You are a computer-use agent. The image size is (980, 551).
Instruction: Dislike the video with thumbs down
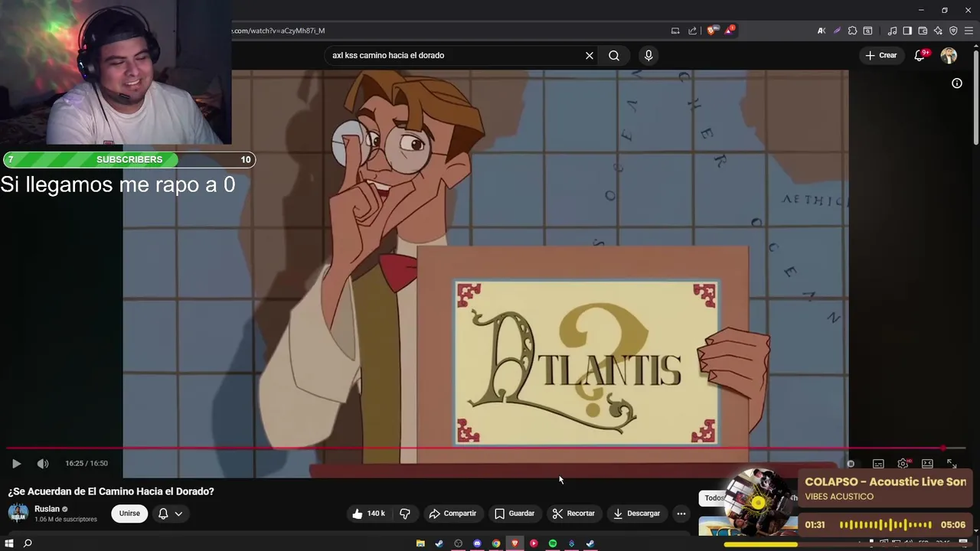405,514
